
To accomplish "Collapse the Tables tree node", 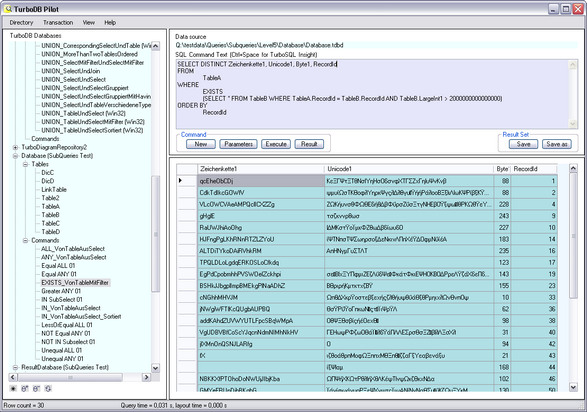I will click(x=25, y=164).
